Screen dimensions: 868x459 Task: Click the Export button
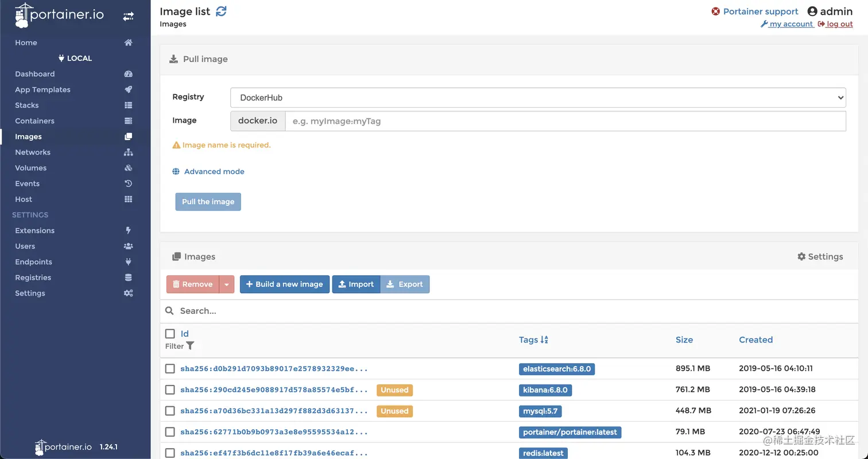click(405, 285)
